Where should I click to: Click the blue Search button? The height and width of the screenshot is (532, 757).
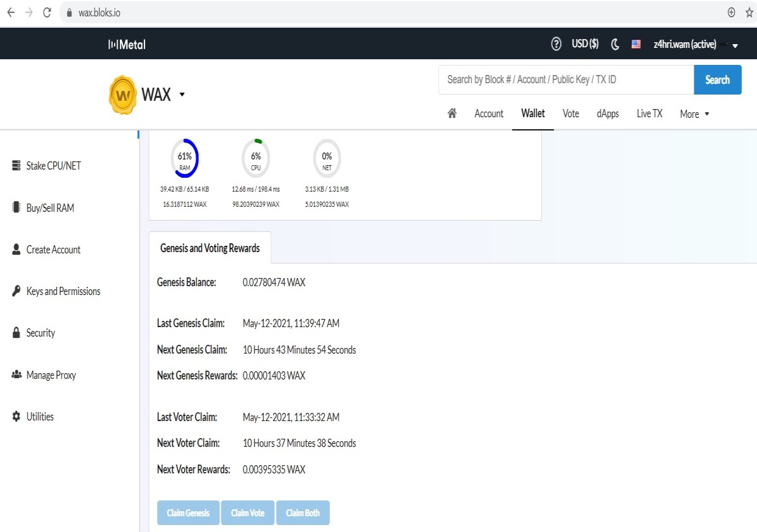coord(717,80)
